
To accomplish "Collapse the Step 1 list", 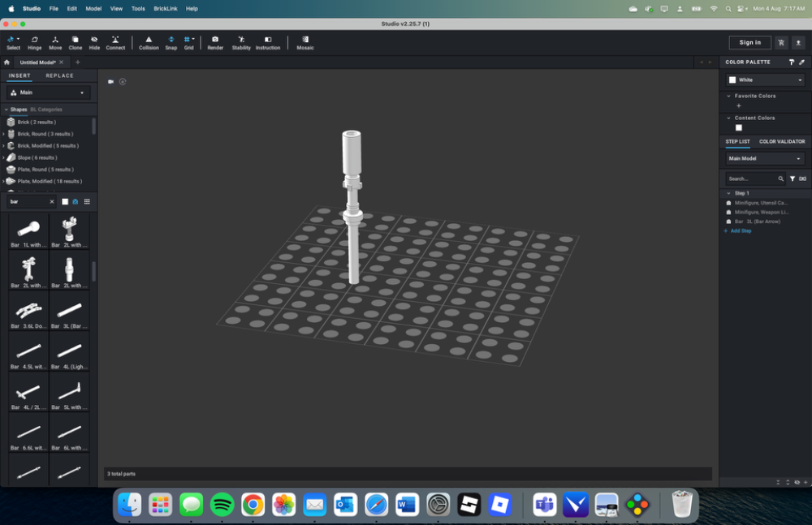I will coord(728,193).
